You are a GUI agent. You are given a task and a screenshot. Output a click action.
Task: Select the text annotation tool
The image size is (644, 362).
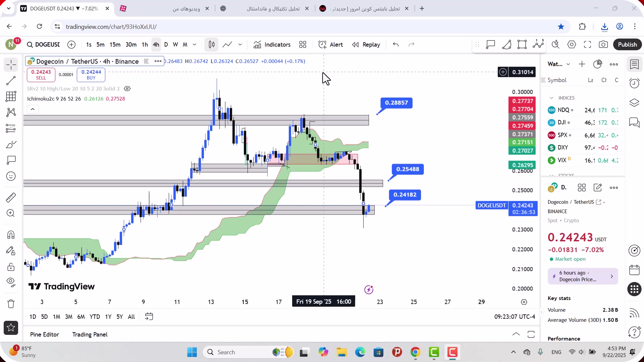(x=11, y=160)
